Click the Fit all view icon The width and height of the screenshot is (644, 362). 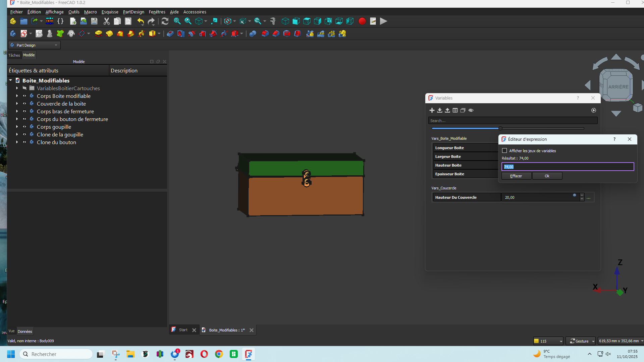coord(177,21)
